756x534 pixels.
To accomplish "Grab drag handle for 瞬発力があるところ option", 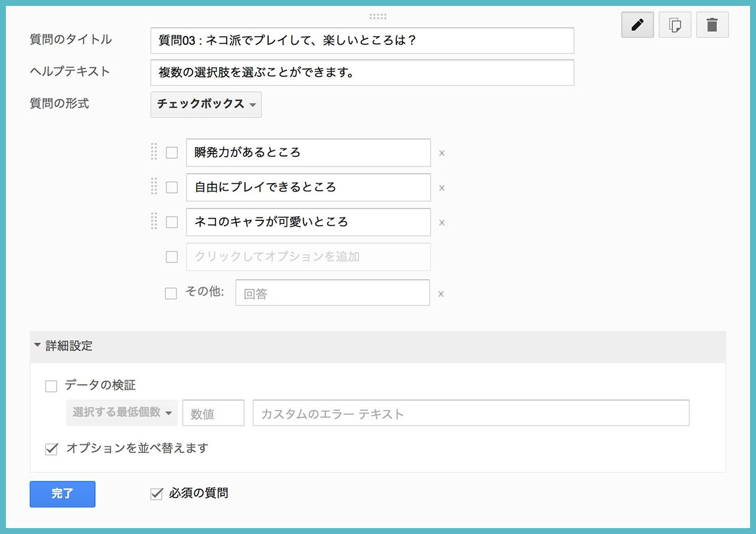I will click(x=154, y=152).
